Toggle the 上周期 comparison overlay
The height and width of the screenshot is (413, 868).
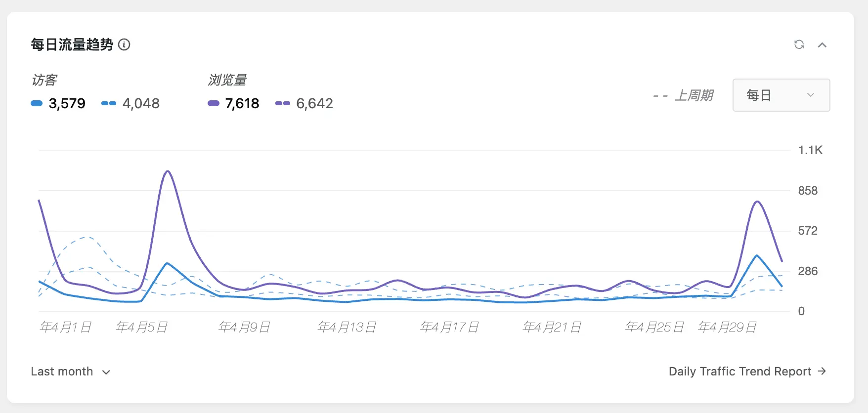(684, 95)
